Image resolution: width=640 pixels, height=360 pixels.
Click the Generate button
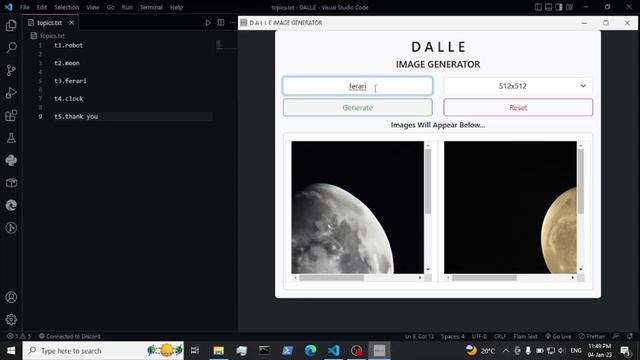[x=358, y=108]
